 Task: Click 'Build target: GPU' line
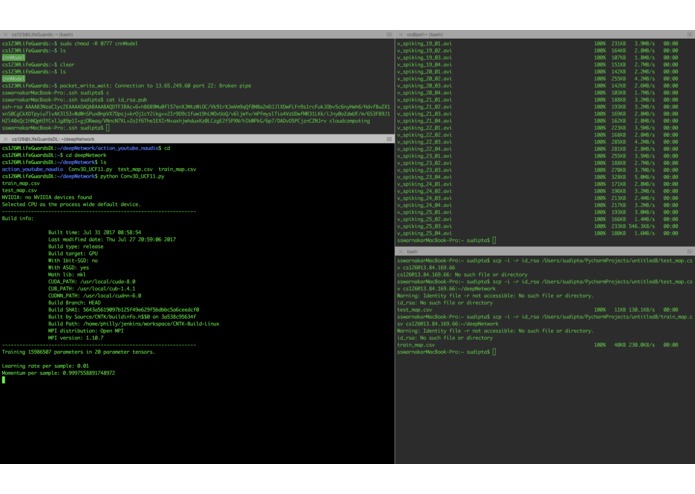73,253
